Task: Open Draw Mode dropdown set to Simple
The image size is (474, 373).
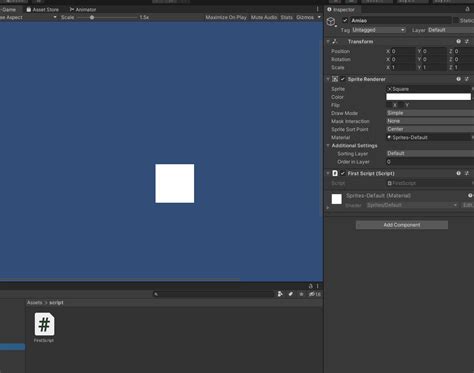Action: [x=430, y=113]
